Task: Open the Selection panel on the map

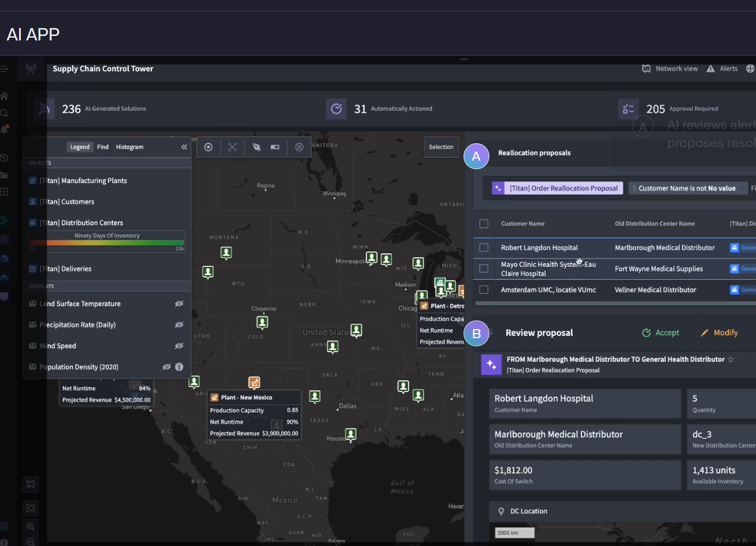Action: (x=441, y=147)
